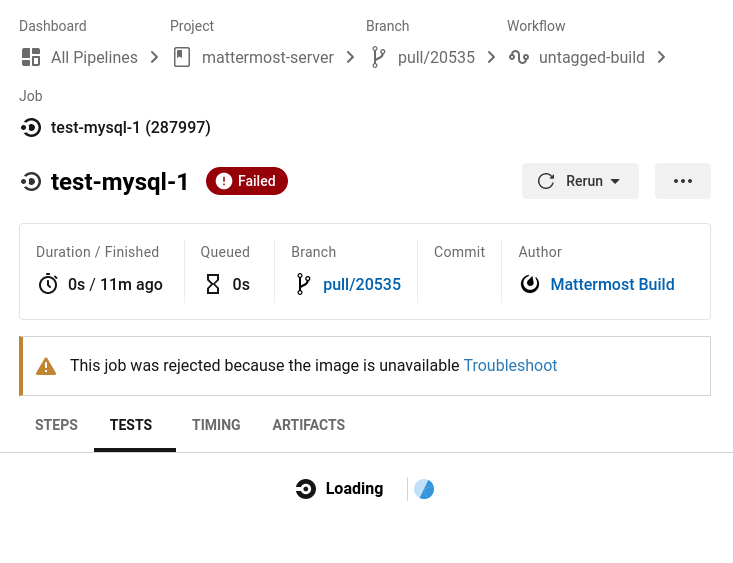Click the stopwatch duration icon
The image size is (733, 563).
[48, 284]
